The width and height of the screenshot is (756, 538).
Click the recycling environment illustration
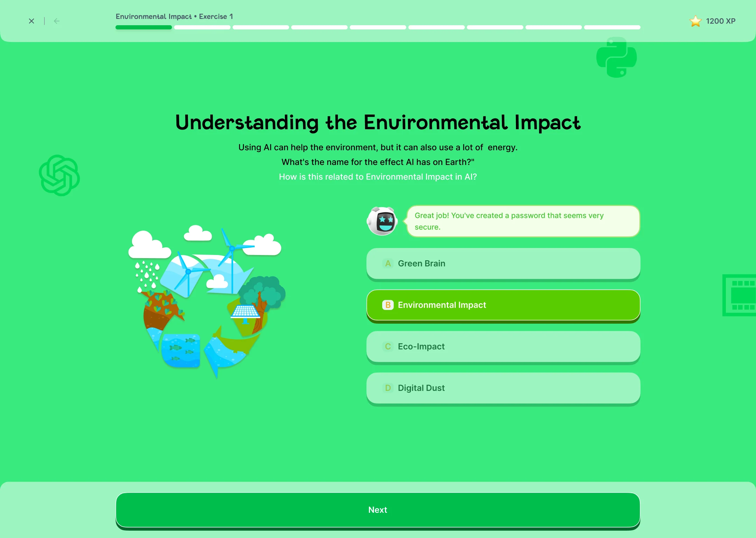point(206,302)
